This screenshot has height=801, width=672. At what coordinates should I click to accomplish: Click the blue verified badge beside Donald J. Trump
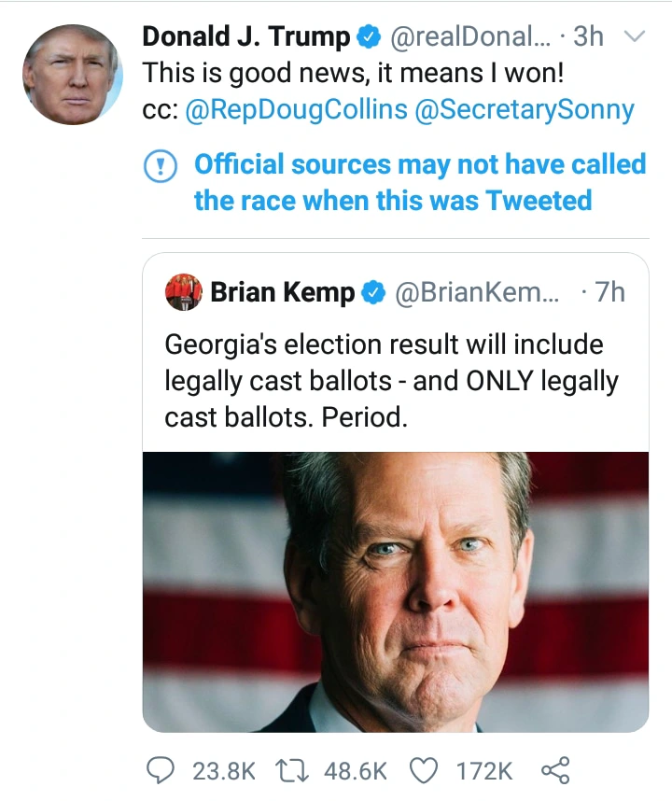click(369, 37)
